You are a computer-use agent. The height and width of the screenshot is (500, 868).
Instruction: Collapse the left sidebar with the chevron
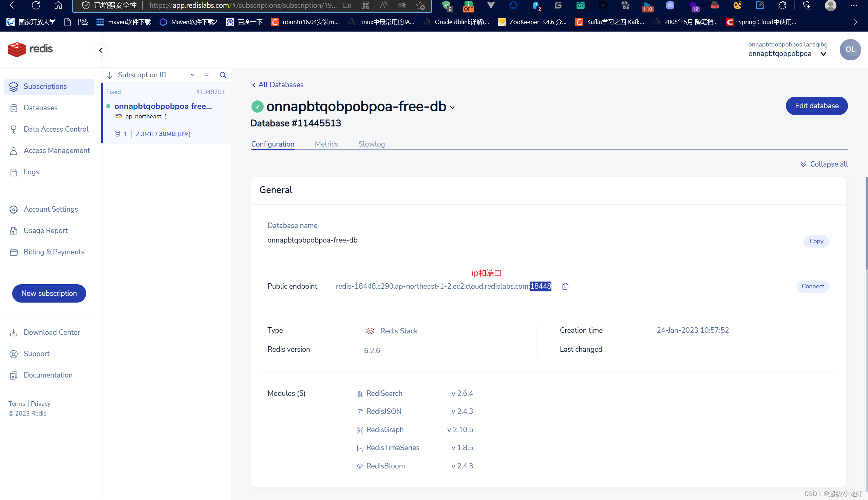tap(100, 50)
